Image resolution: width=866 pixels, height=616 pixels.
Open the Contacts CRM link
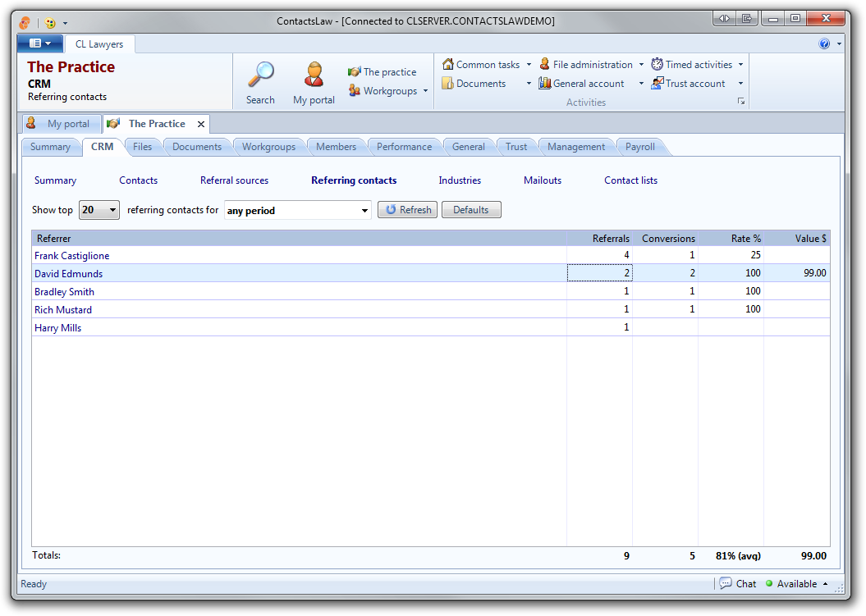138,180
